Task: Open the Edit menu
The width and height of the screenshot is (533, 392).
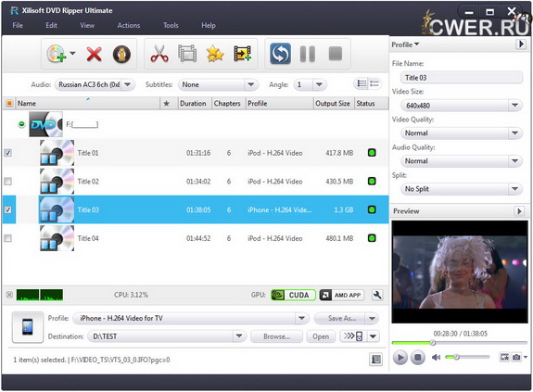Action: click(51, 25)
